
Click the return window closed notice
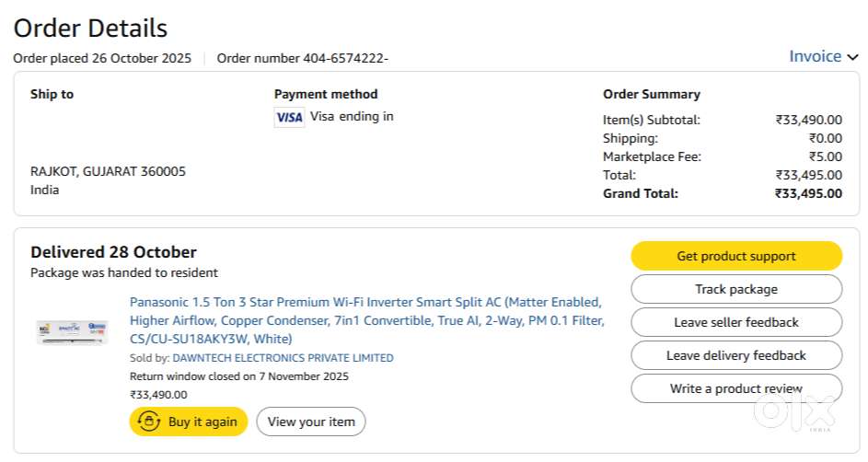[238, 376]
